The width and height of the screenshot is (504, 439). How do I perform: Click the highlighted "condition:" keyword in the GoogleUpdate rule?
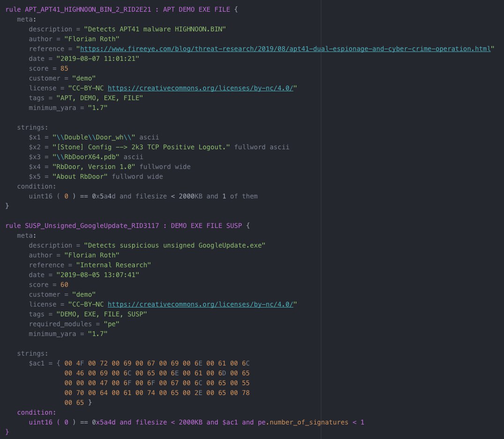pyautogui.click(x=37, y=412)
